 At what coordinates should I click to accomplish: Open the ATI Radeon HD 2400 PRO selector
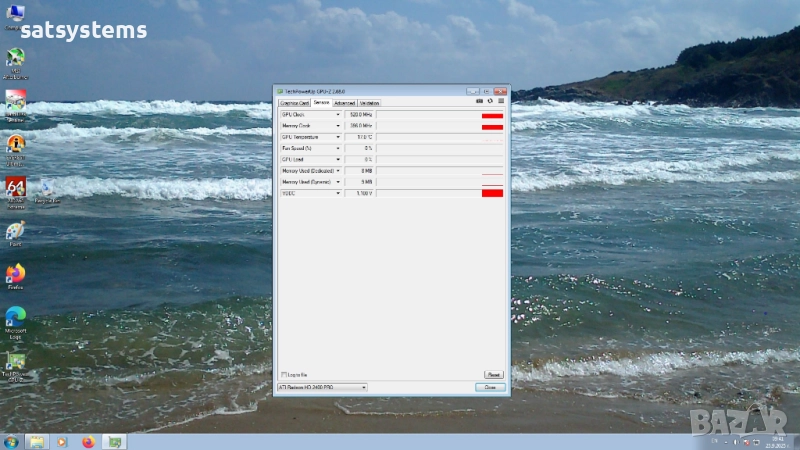click(323, 387)
